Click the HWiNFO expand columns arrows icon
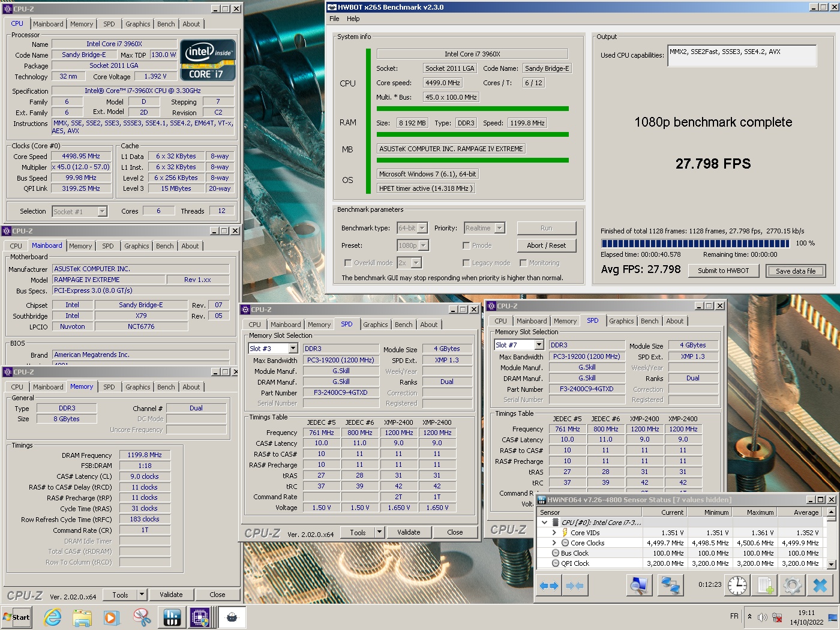The width and height of the screenshot is (840, 630). click(x=549, y=586)
